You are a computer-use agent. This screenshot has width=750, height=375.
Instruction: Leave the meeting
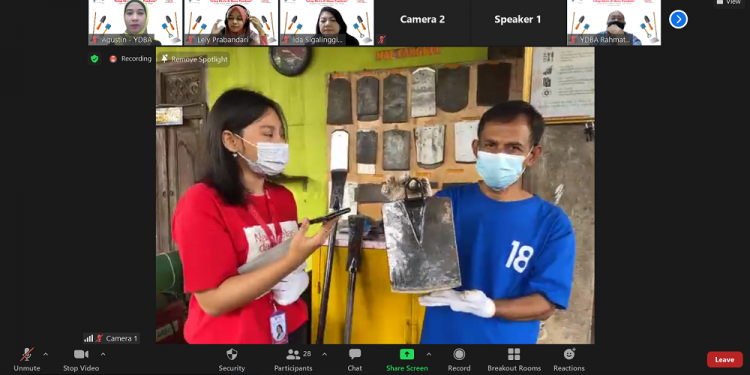pos(725,360)
